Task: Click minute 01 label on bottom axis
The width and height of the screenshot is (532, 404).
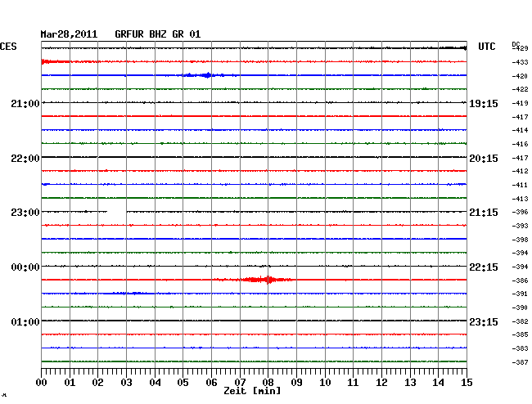Action: [70, 383]
